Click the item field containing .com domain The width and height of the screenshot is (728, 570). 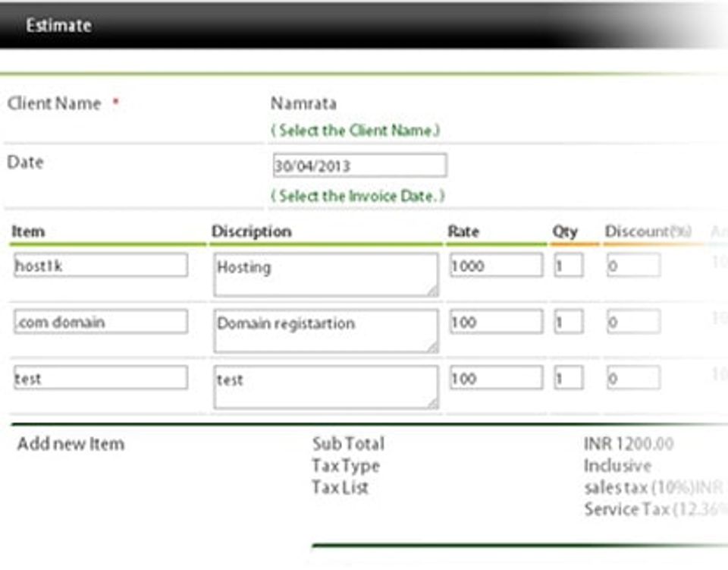[101, 322]
